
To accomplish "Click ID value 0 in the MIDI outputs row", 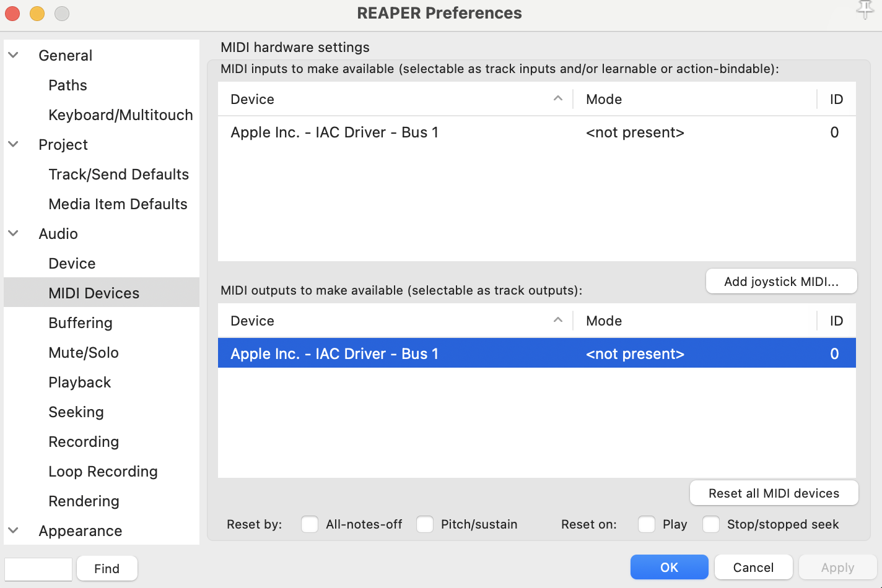I will 834,354.
